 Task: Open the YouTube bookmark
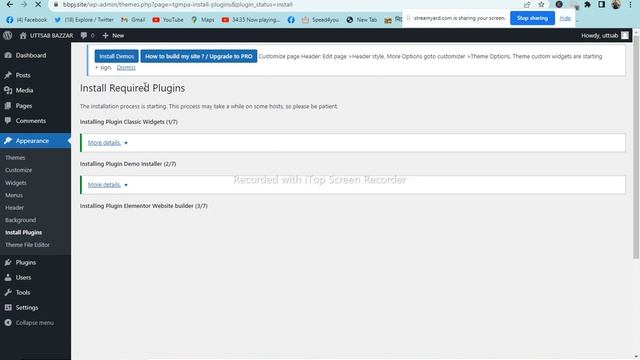168,20
